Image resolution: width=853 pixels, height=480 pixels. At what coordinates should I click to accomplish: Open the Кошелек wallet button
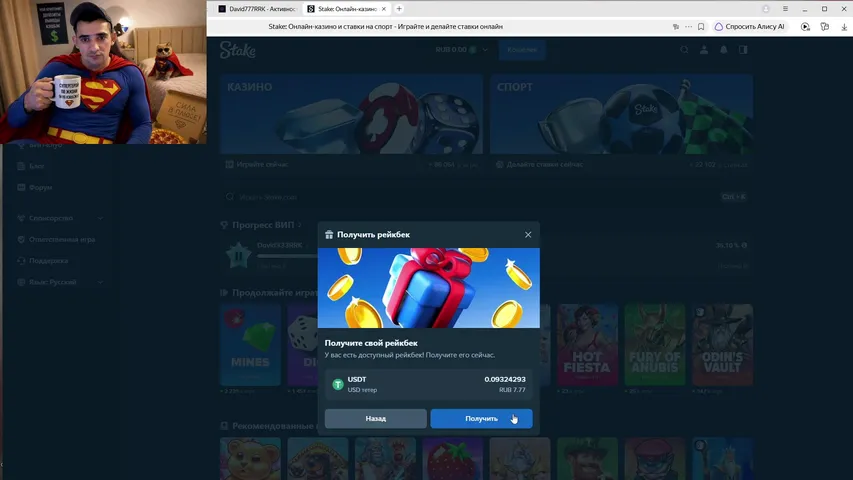pyautogui.click(x=522, y=50)
